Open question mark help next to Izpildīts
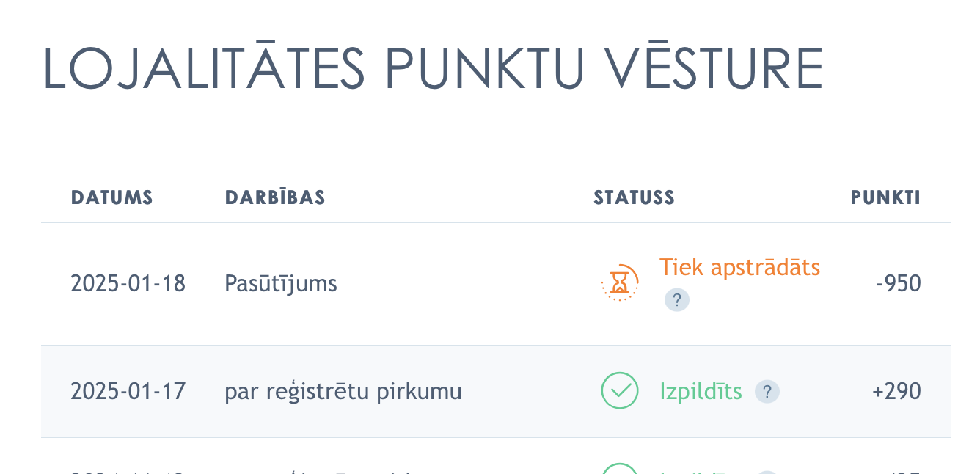The width and height of the screenshot is (980, 474). pos(767,392)
